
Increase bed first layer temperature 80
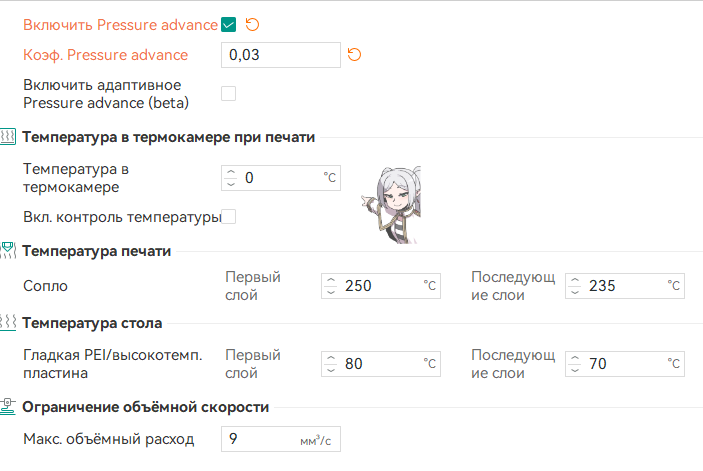(x=331, y=359)
